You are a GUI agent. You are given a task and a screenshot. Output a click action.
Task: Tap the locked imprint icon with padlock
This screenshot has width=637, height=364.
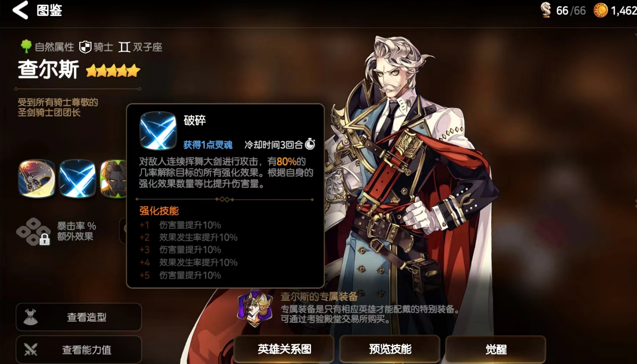coord(33,232)
